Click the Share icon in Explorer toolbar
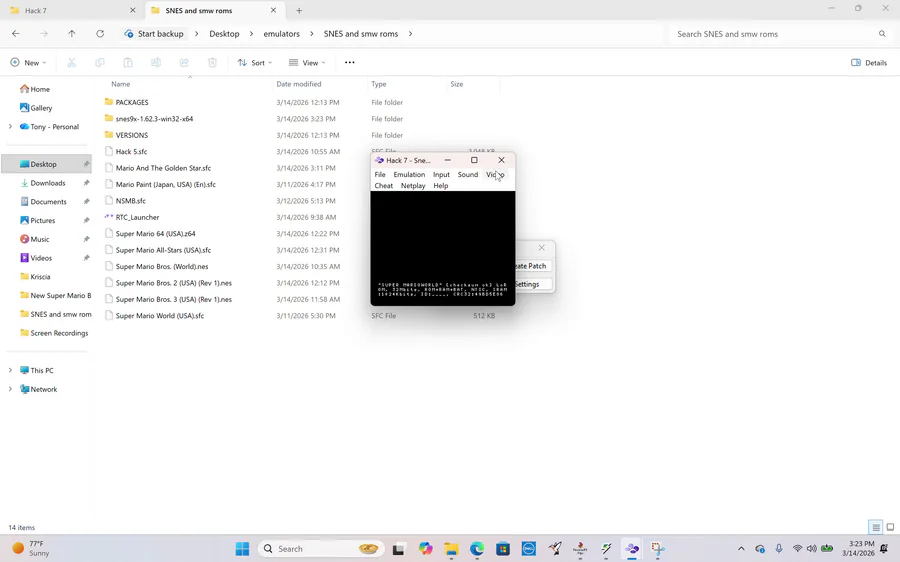Screen dimensions: 900x562 pyautogui.click(x=184, y=63)
